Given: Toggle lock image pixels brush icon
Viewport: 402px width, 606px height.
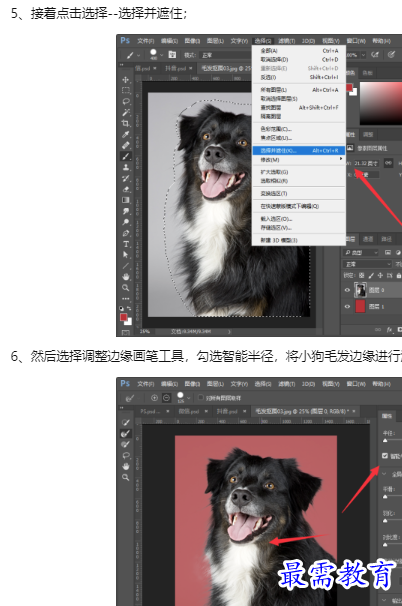Looking at the screenshot, I should coord(371,276).
